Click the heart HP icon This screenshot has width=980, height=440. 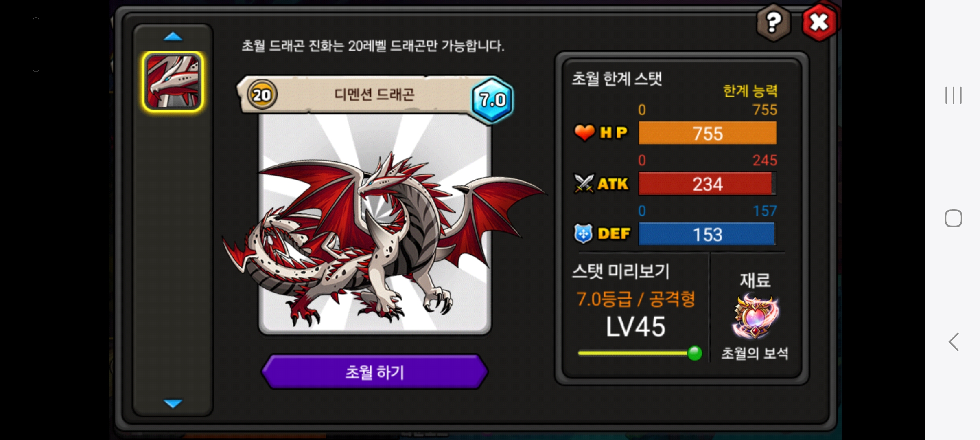click(x=584, y=132)
